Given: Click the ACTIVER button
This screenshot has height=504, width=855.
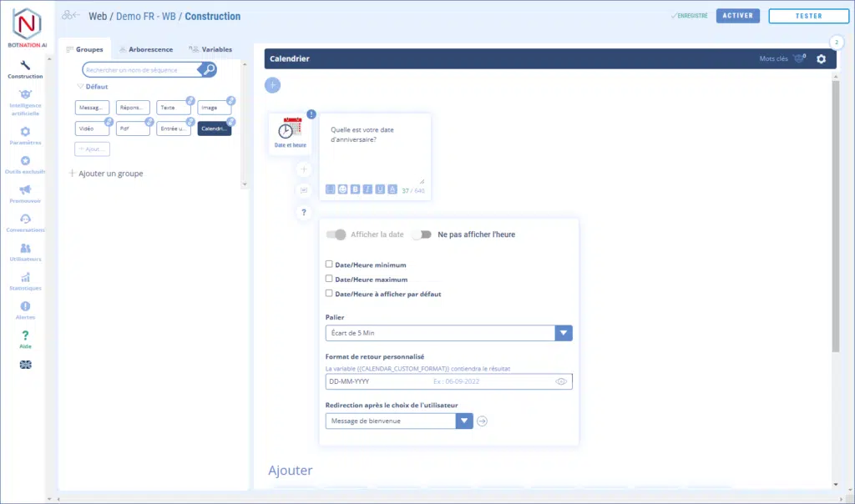Looking at the screenshot, I should [x=737, y=16].
